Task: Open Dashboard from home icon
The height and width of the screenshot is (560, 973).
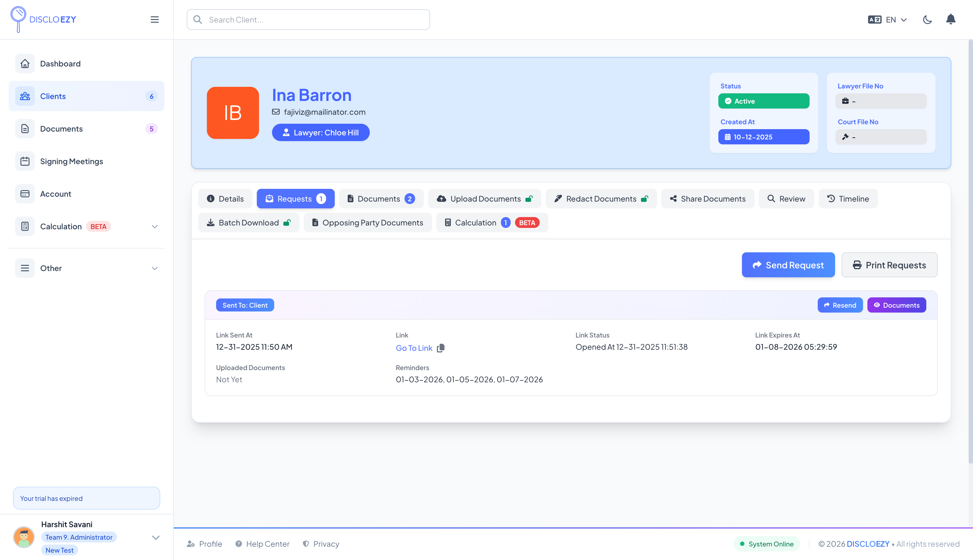Action: tap(25, 63)
